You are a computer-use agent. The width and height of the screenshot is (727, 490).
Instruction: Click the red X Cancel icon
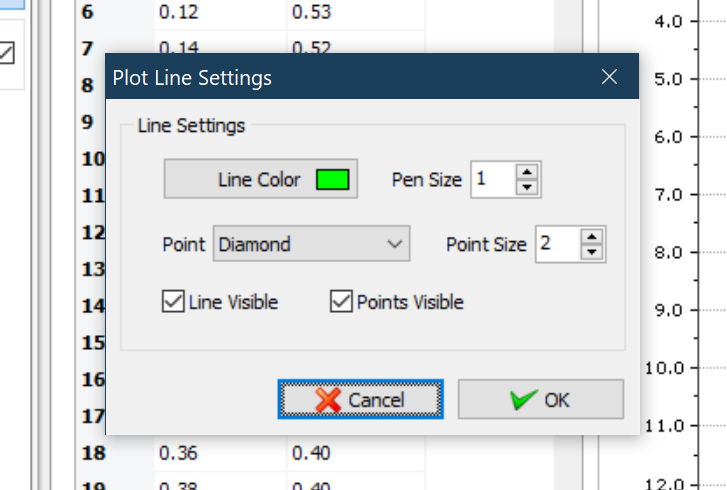[x=328, y=400]
